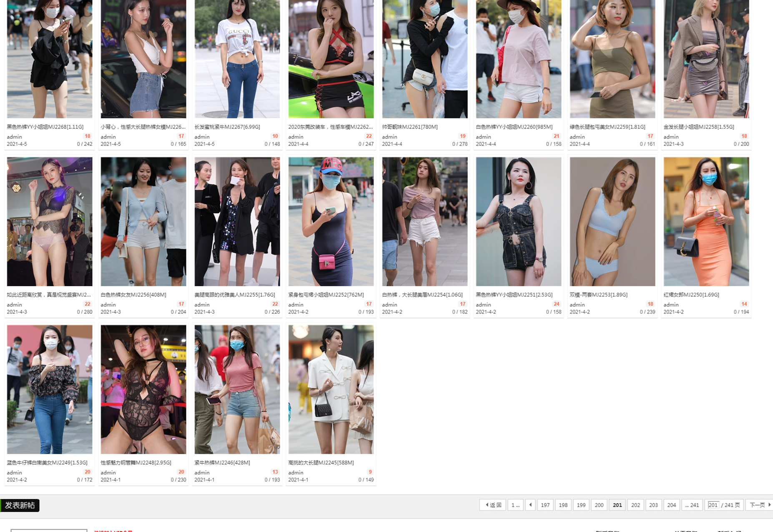Open thumbnail of post MJ2258
This screenshot has height=532, width=773.
tap(706, 59)
